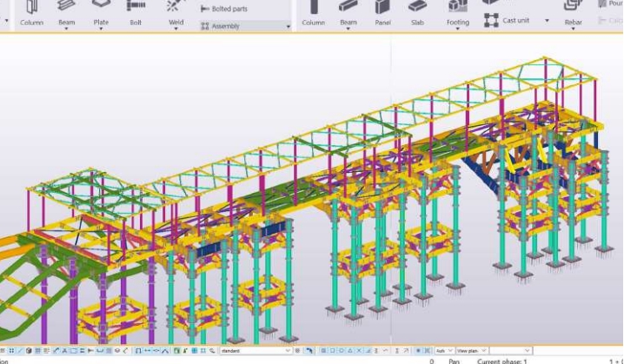Image resolution: width=624 pixels, height=364 pixels.
Task: Expand the Rebar dropdown arrow
Action: (x=573, y=29)
